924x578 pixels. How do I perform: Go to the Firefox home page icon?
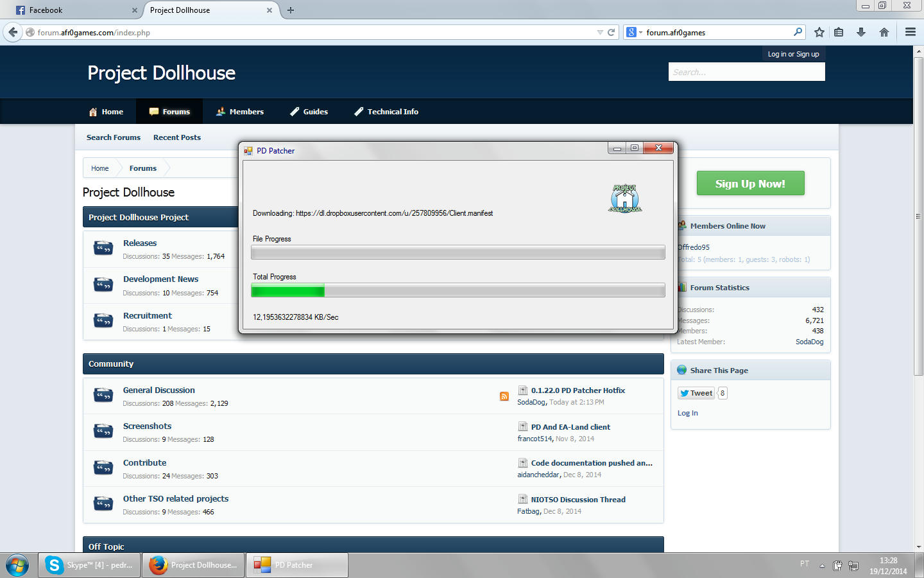point(884,32)
